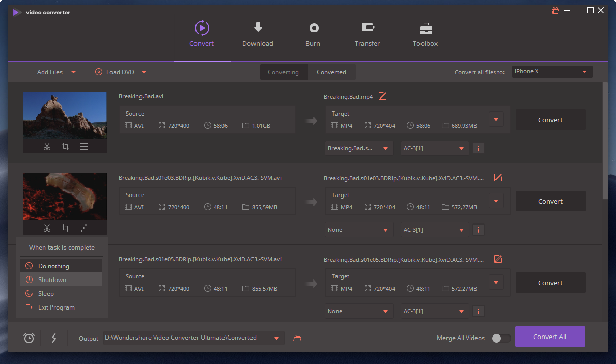Open the None subtitle dropdown for s01e05

point(359,311)
